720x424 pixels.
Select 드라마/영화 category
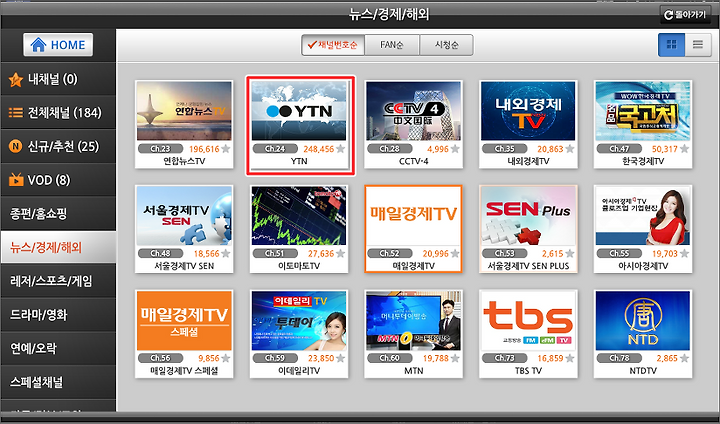(58, 315)
